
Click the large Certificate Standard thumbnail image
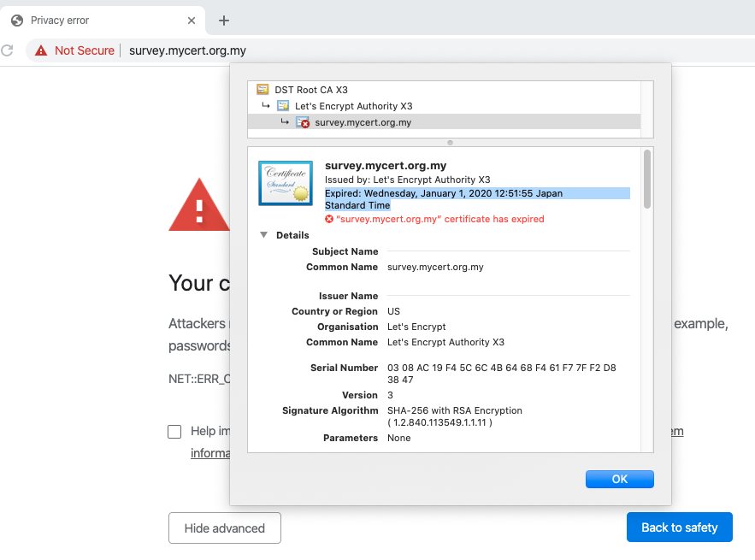[x=286, y=183]
